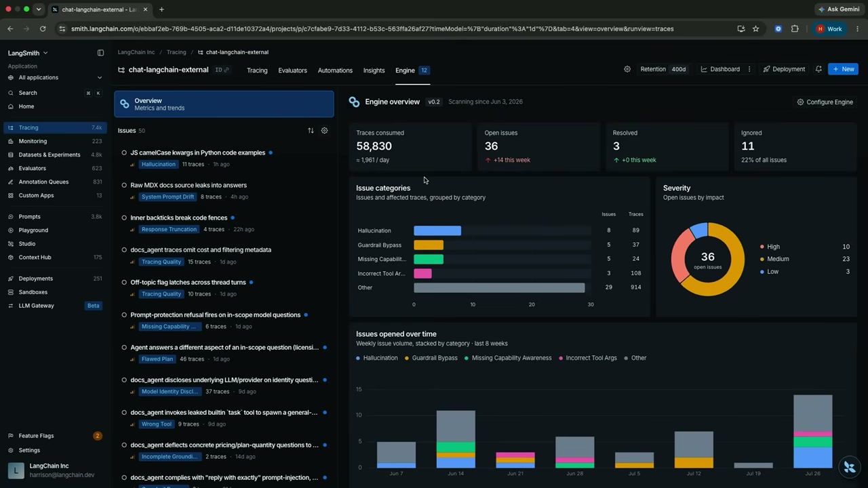The height and width of the screenshot is (488, 868).
Task: Click the Wrong Tool category tag
Action: tap(157, 424)
